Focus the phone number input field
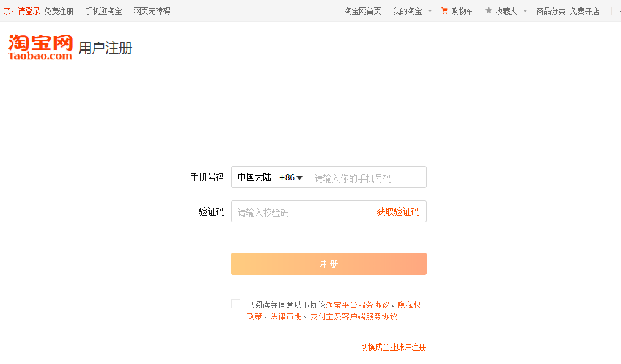 [x=367, y=178]
